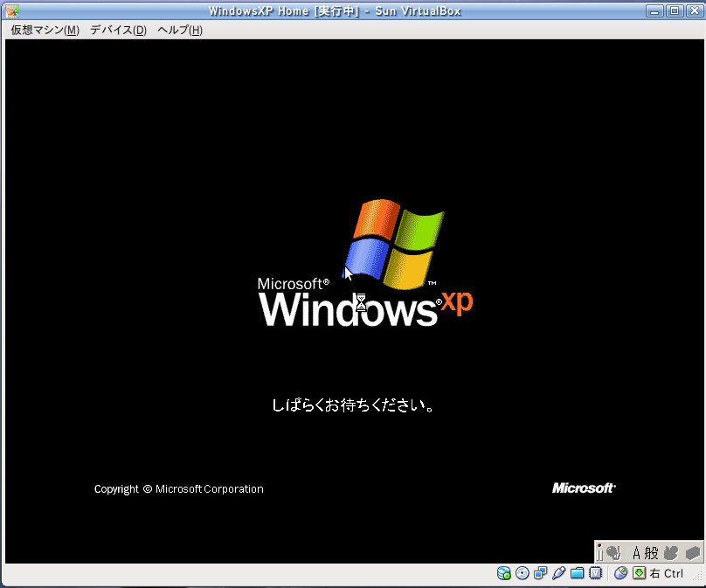The height and width of the screenshot is (588, 706).
Task: Click the Windows XP flag logo
Action: [x=394, y=244]
